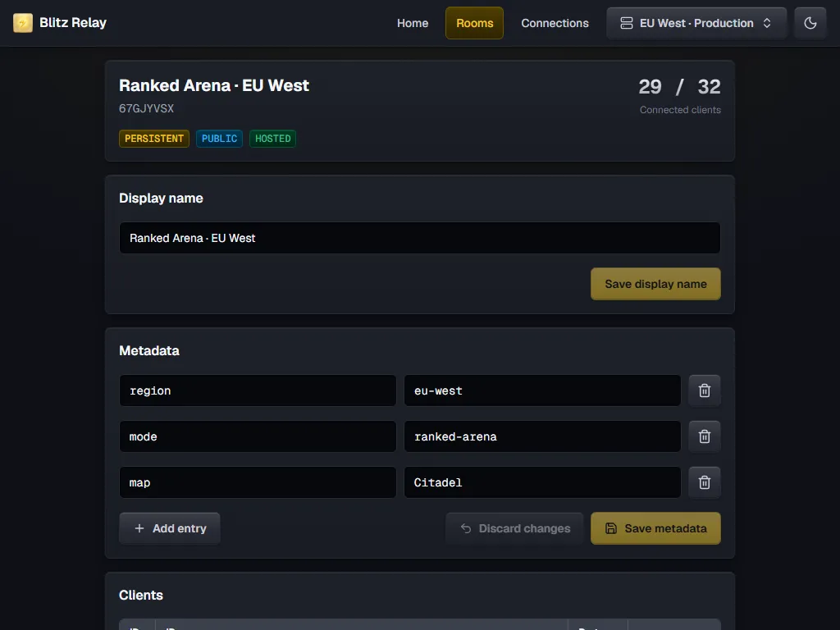840x630 pixels.
Task: Go to the Home tab
Action: 413,23
